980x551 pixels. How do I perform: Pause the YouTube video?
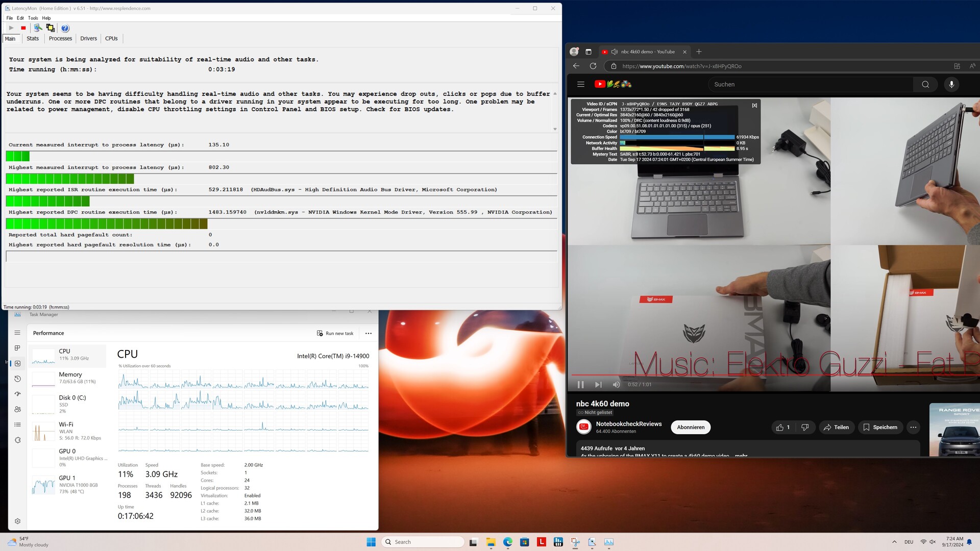580,385
